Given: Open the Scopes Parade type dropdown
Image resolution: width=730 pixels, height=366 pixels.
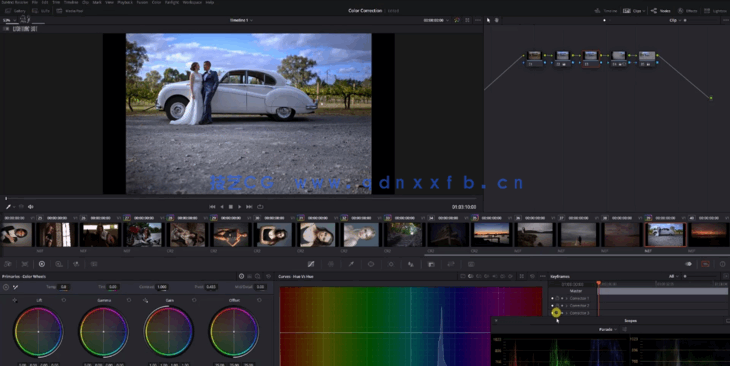Looking at the screenshot, I should pyautogui.click(x=608, y=329).
